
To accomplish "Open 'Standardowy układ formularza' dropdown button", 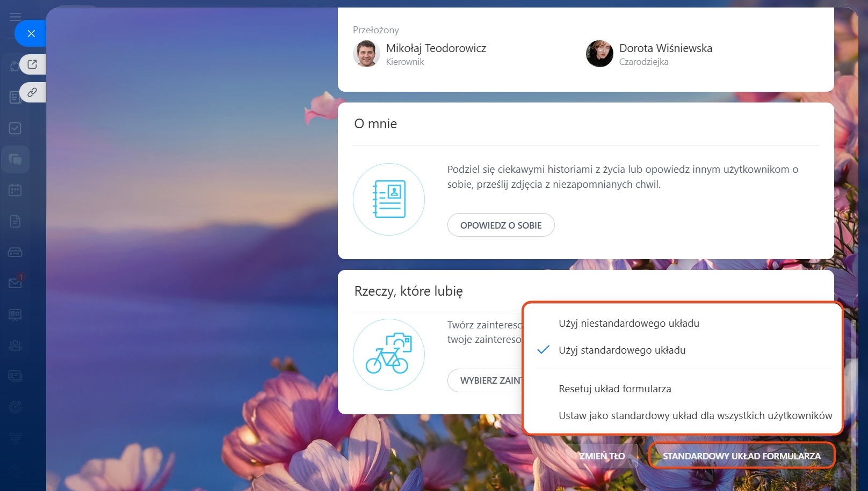I will (x=741, y=456).
